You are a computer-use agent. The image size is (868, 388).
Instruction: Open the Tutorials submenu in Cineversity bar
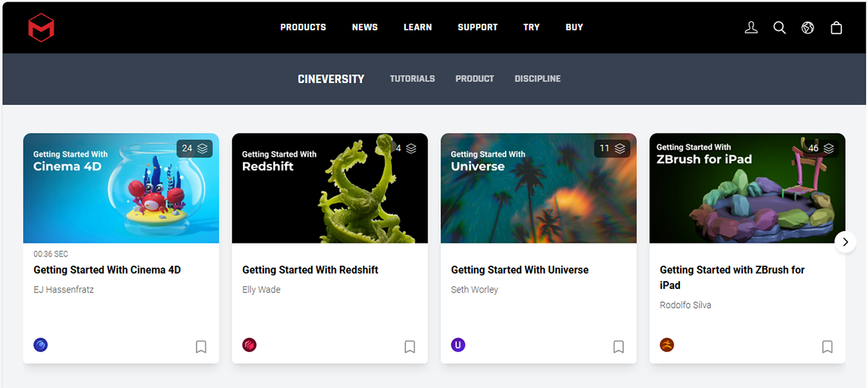point(412,79)
